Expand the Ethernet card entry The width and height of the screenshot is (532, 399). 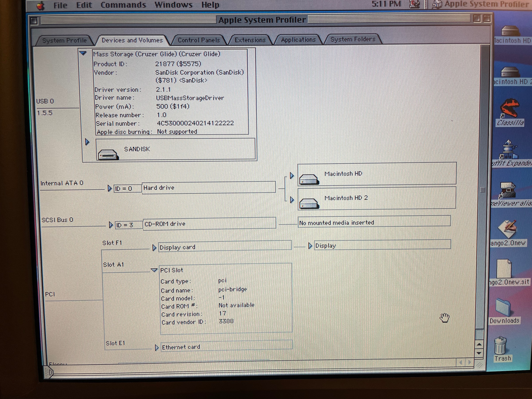point(156,348)
